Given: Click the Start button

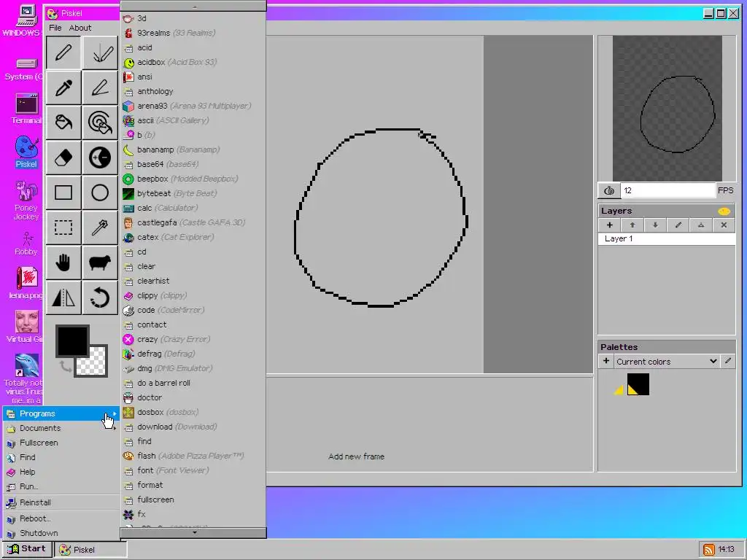Looking at the screenshot, I should (27, 549).
